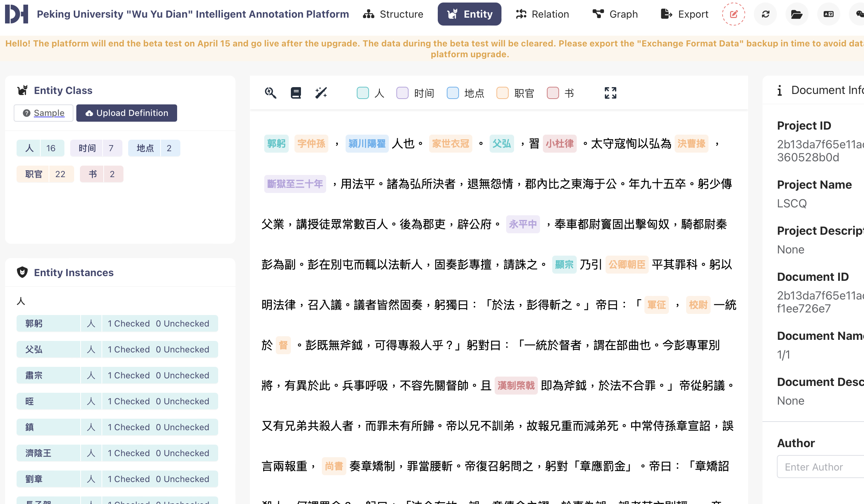Click the annotated 潁川陽翟 place entity
The width and height of the screenshot is (864, 504).
[367, 144]
